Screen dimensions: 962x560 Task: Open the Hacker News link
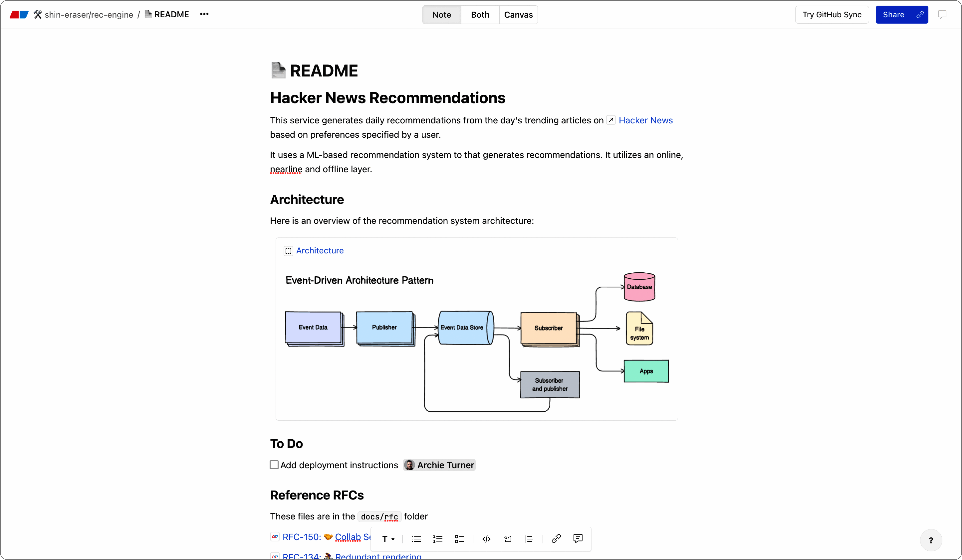645,120
